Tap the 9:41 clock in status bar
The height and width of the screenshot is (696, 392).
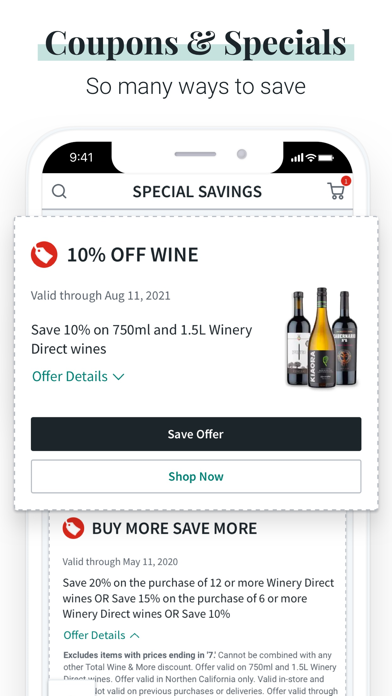(x=81, y=158)
